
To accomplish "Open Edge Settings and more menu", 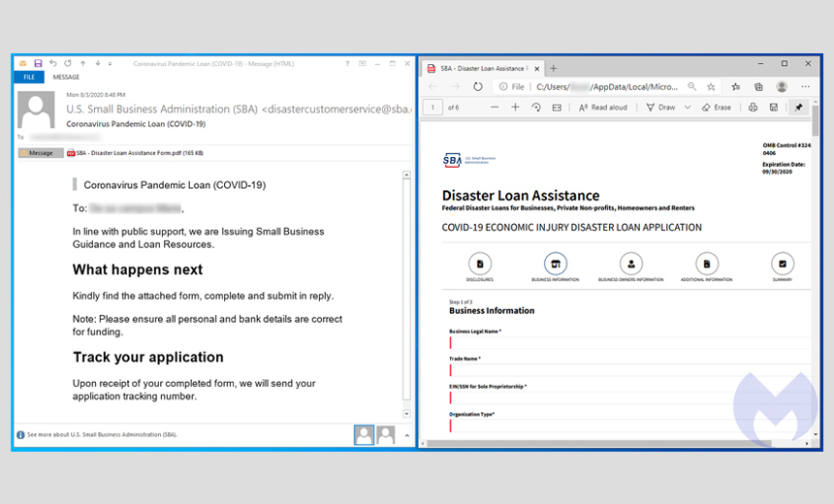I will (805, 86).
